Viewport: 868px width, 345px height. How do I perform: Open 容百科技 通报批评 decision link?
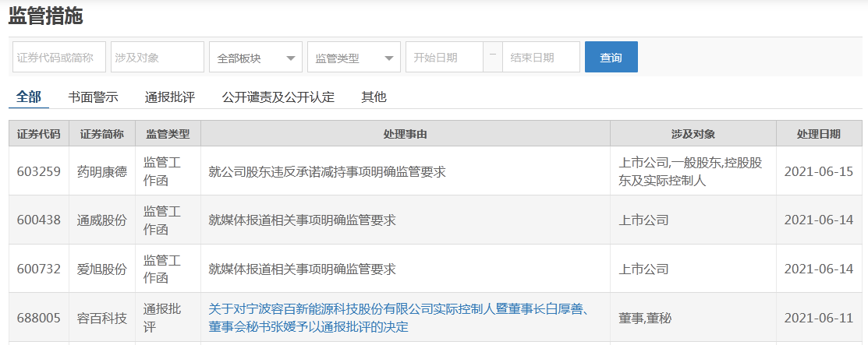click(398, 318)
